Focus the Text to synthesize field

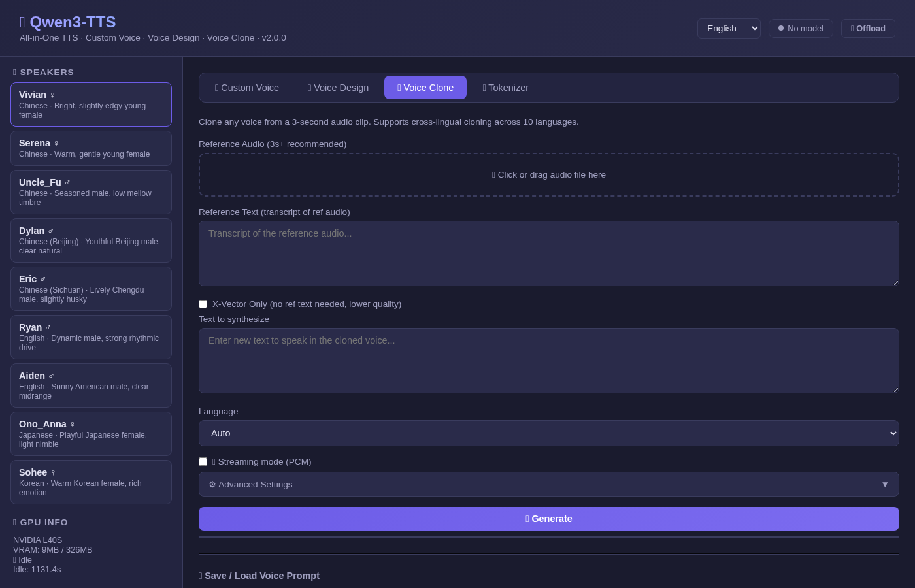(549, 361)
